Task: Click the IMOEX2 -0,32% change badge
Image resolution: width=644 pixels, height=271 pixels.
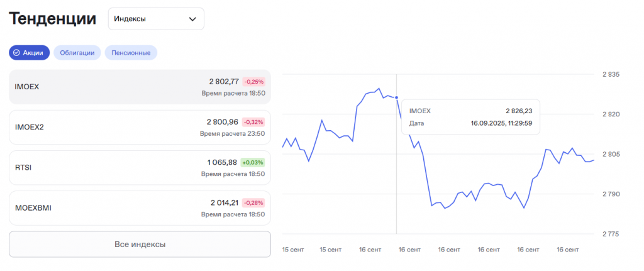Action: pos(253,122)
